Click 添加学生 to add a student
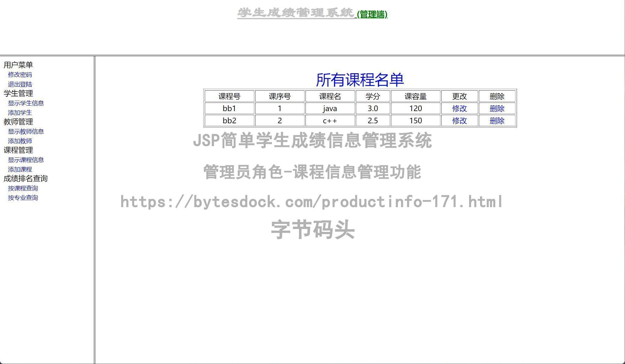This screenshot has height=364, width=625. [x=20, y=113]
